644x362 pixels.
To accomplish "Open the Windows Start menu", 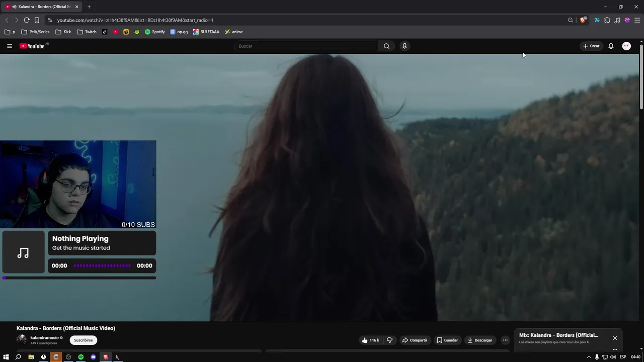I will (x=6, y=357).
